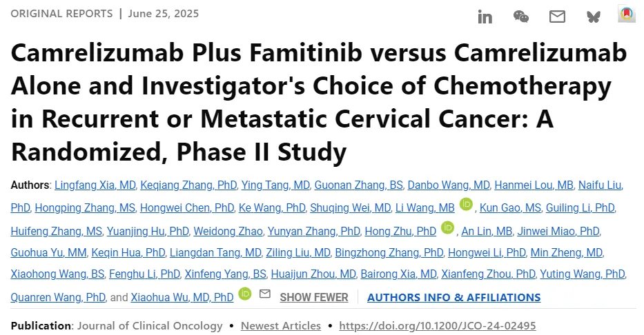Select author Danbo Wang, MD
Viewport: 644px width, 335px height.
(449, 185)
